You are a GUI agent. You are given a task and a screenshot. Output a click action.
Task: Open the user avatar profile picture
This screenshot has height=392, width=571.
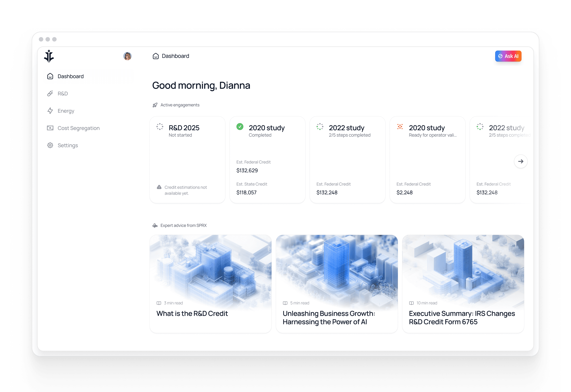click(x=127, y=56)
